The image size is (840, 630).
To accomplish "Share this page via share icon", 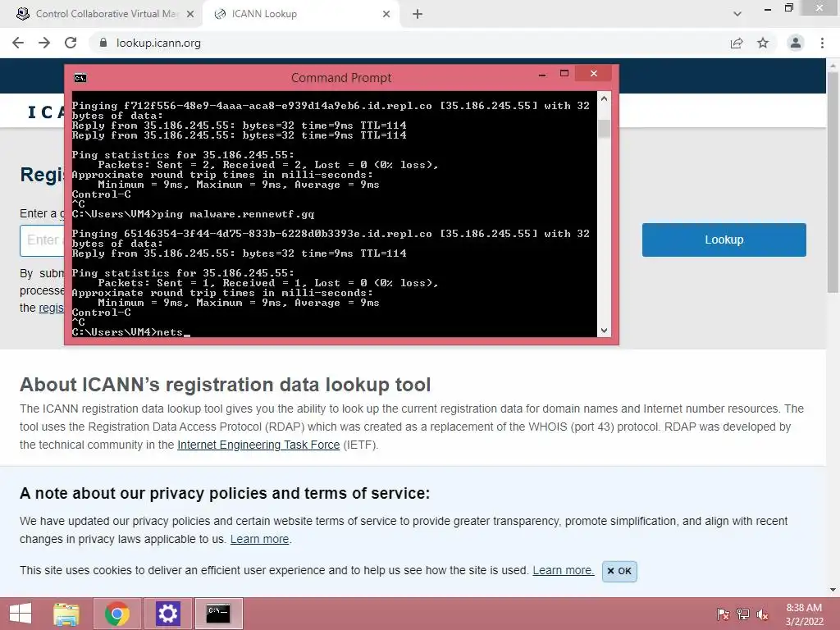I will point(737,43).
